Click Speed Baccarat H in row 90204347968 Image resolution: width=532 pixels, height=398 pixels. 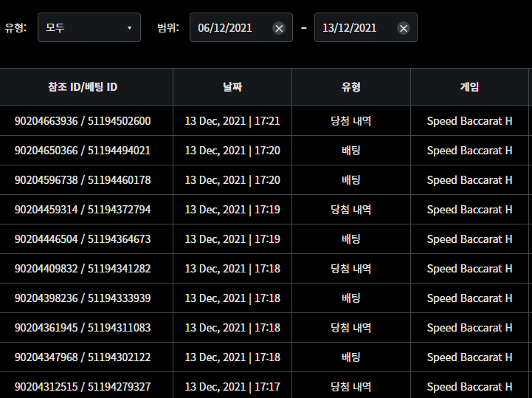469,357
